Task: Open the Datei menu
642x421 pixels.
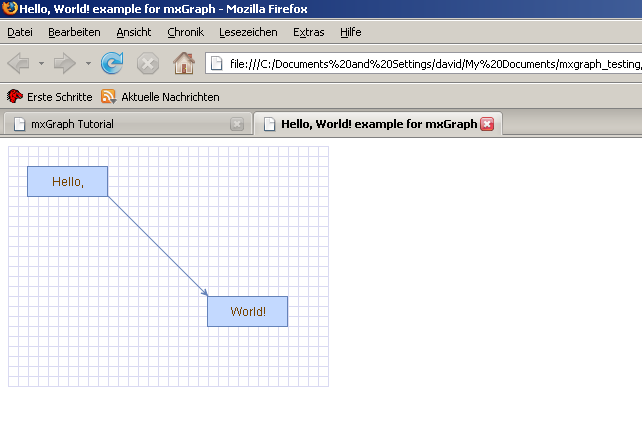Action: click(20, 32)
